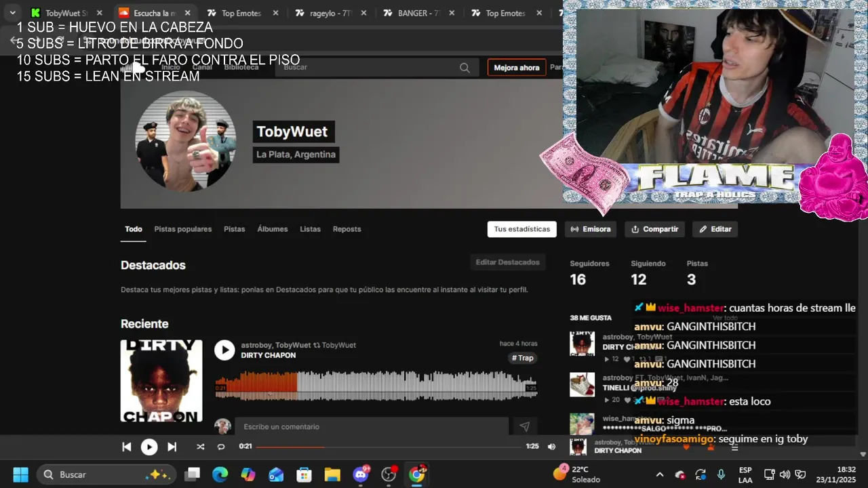Play the DIRTY CHAPON track
Viewport: 868px width, 488px height.
pyautogui.click(x=224, y=350)
